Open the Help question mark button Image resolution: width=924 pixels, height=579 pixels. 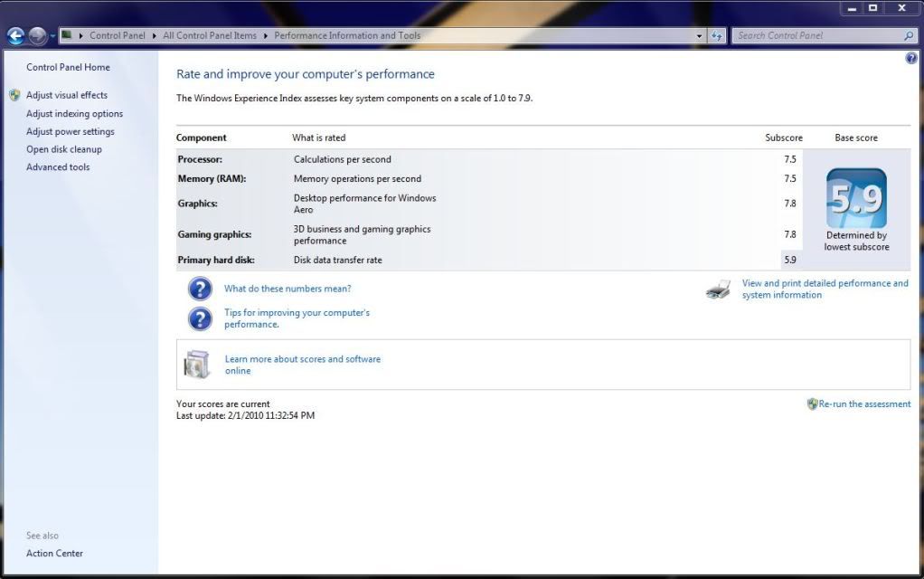pos(911,58)
